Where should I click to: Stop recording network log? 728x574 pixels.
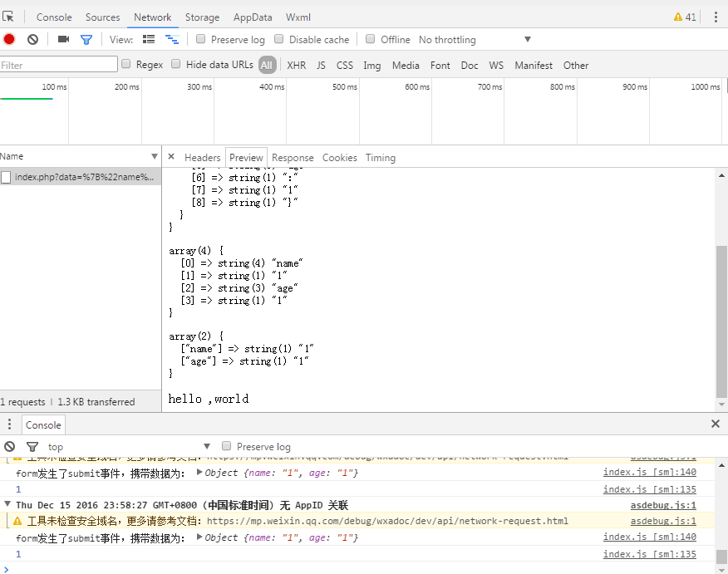pos(9,39)
